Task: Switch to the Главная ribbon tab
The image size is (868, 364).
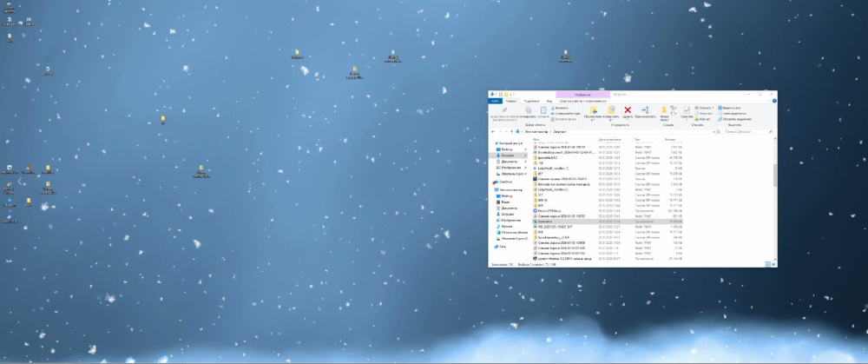Action: click(512, 101)
